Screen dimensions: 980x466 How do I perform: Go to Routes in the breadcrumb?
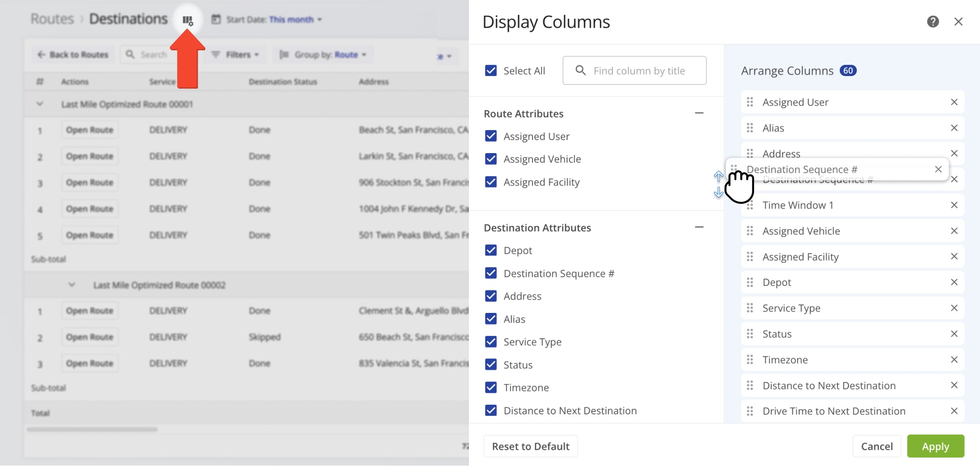pos(52,19)
